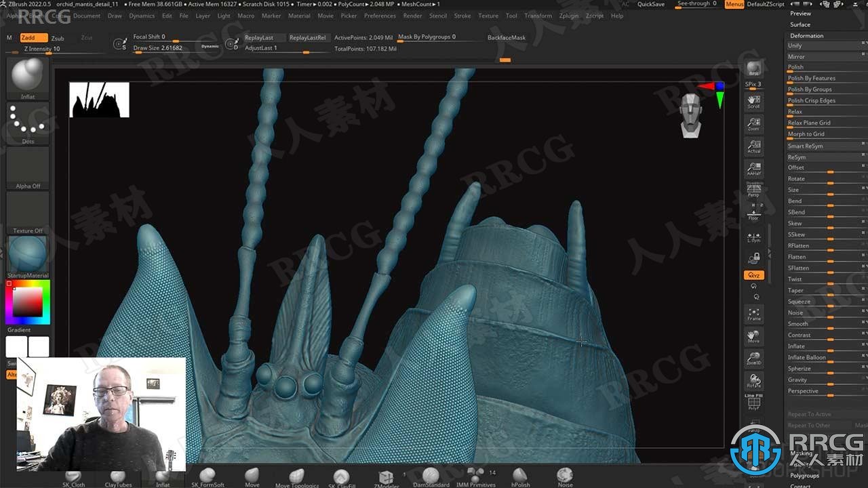This screenshot has height=488, width=868.
Task: Click the Zoom3D icon
Action: [753, 359]
